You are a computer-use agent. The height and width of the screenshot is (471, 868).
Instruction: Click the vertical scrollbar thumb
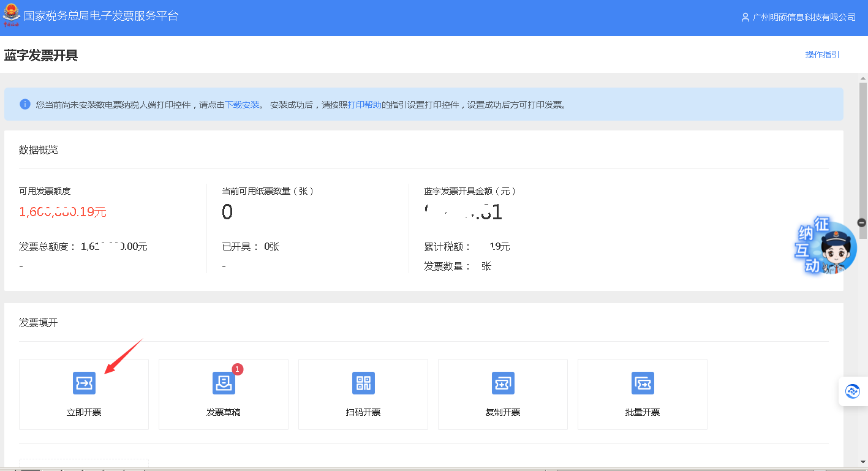(862, 159)
